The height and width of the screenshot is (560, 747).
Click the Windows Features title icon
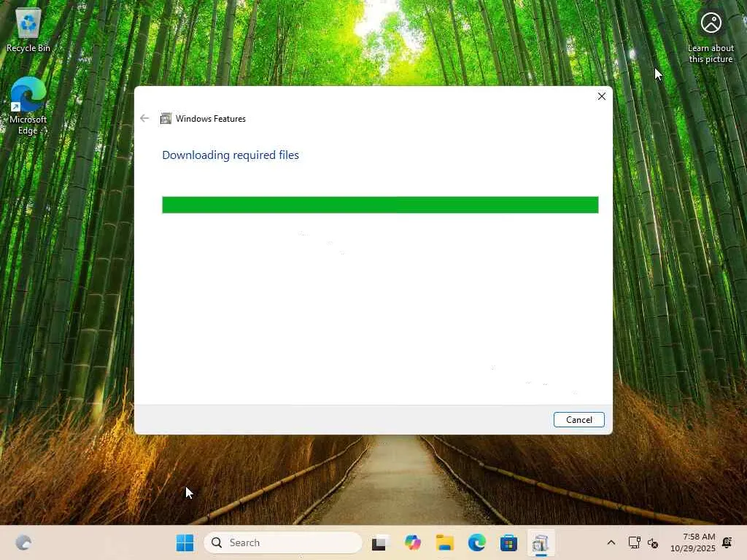166,118
